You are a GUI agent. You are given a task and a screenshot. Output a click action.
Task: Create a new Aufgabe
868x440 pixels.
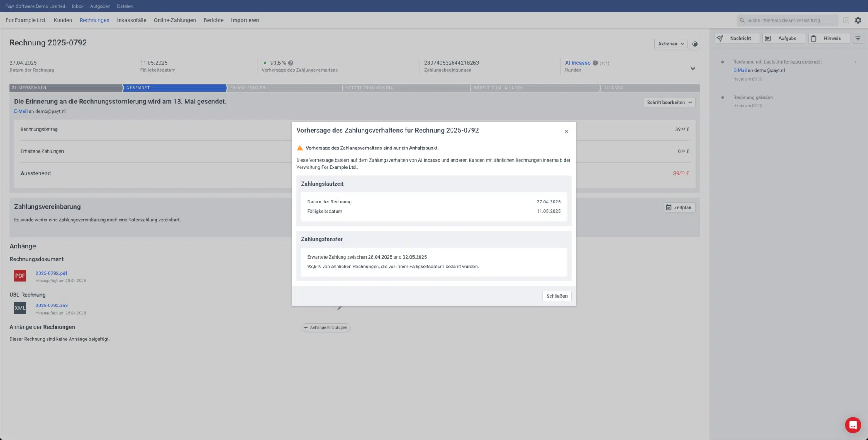[784, 38]
